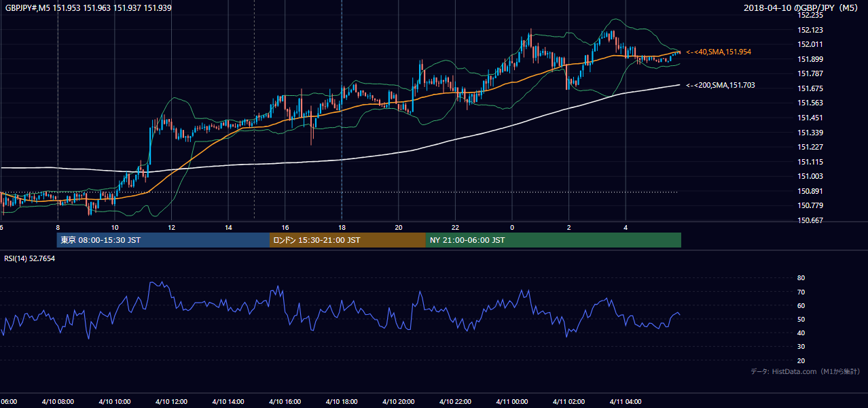Screen dimensions: 868x408
Task: Click the 4/10 20:00 time axis label
Action: click(x=398, y=402)
